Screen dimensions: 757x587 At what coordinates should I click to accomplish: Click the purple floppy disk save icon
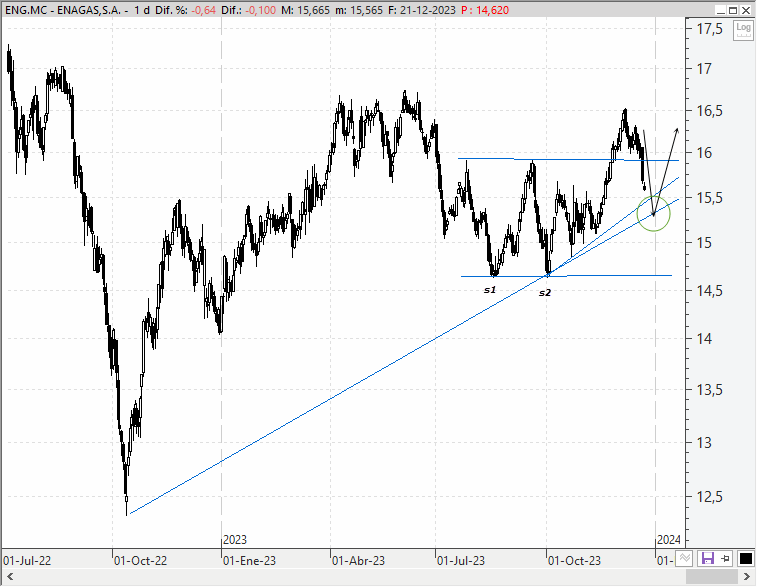[708, 559]
